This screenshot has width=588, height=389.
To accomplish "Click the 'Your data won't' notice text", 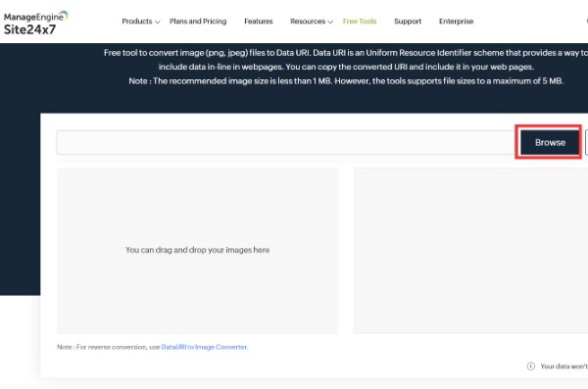I will (564, 366).
